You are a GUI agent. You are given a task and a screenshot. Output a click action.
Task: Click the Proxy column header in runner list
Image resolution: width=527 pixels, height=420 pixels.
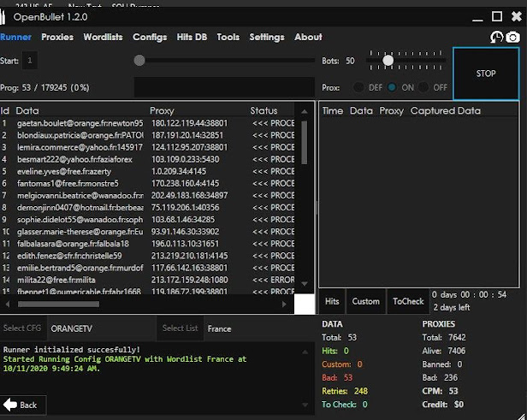pos(162,111)
